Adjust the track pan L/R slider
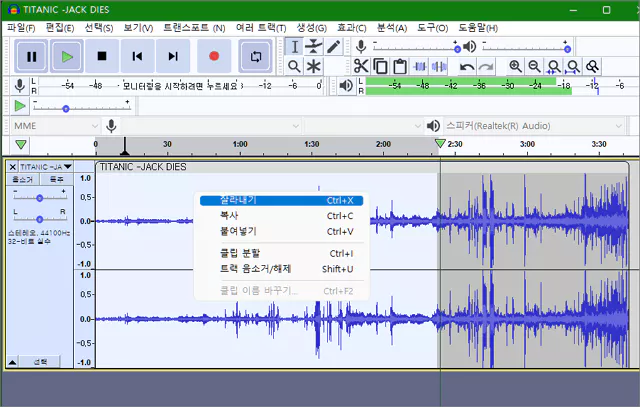 [x=40, y=219]
